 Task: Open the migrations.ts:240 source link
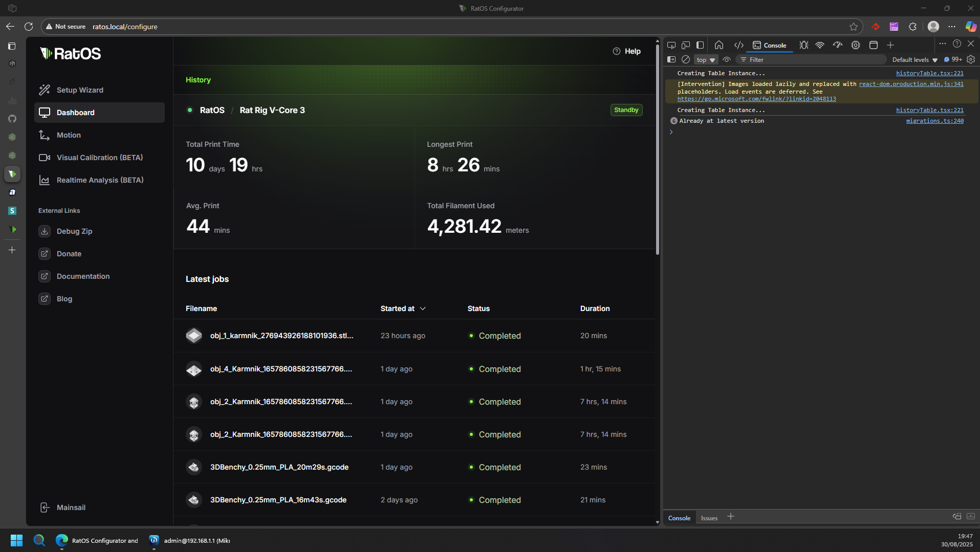pos(934,121)
